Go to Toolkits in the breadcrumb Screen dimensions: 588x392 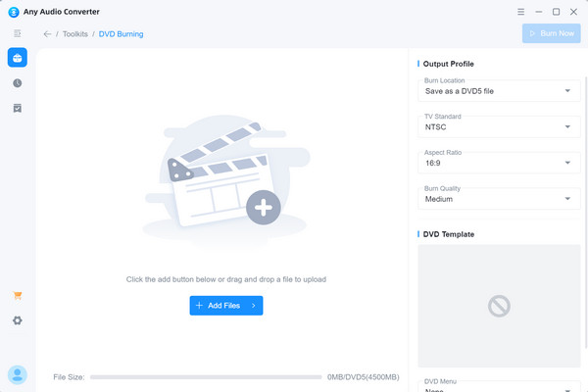coord(75,34)
